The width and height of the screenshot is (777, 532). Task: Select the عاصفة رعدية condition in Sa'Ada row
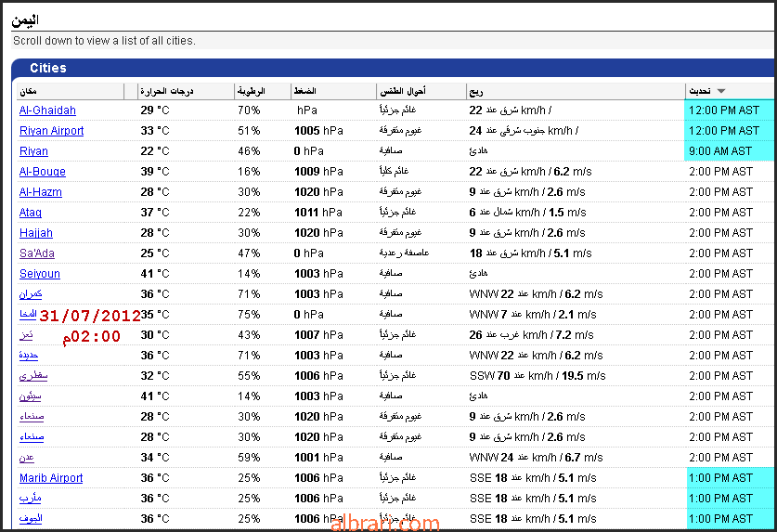click(404, 253)
